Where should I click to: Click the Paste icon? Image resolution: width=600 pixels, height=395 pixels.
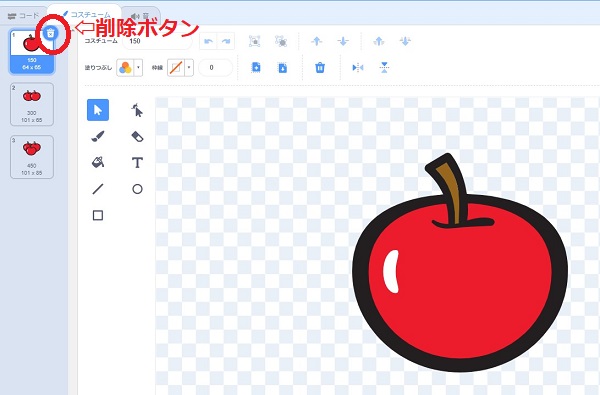(282, 68)
